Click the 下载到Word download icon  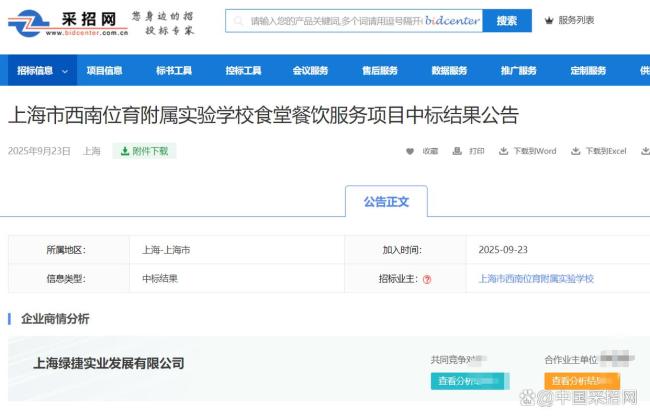tap(504, 152)
